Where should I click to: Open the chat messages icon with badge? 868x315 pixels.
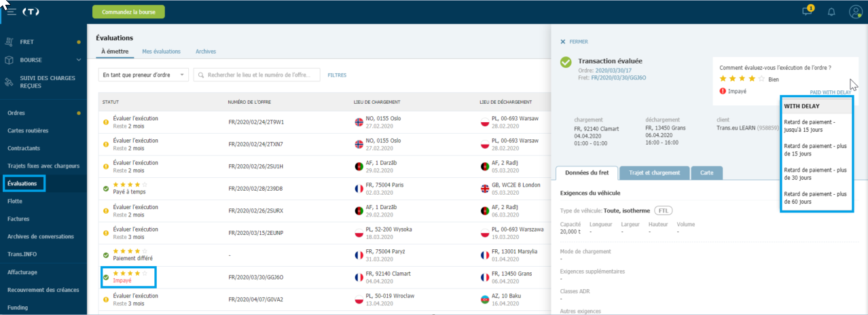point(807,12)
